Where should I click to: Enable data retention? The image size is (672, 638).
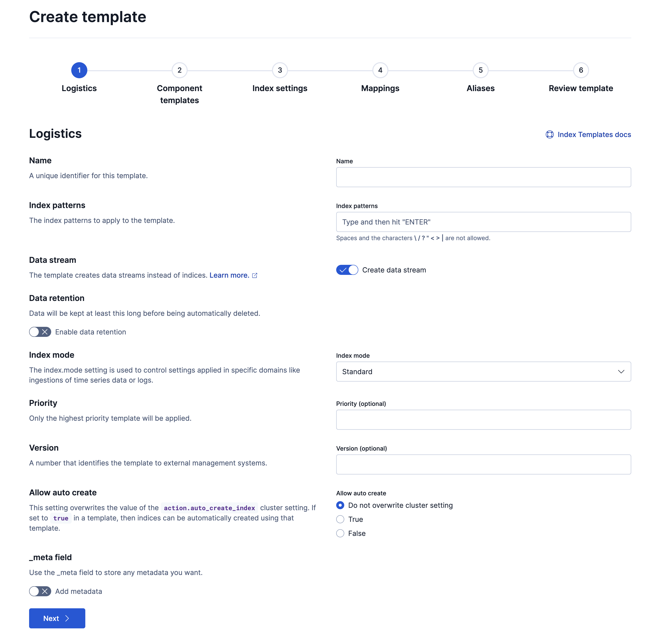point(40,332)
